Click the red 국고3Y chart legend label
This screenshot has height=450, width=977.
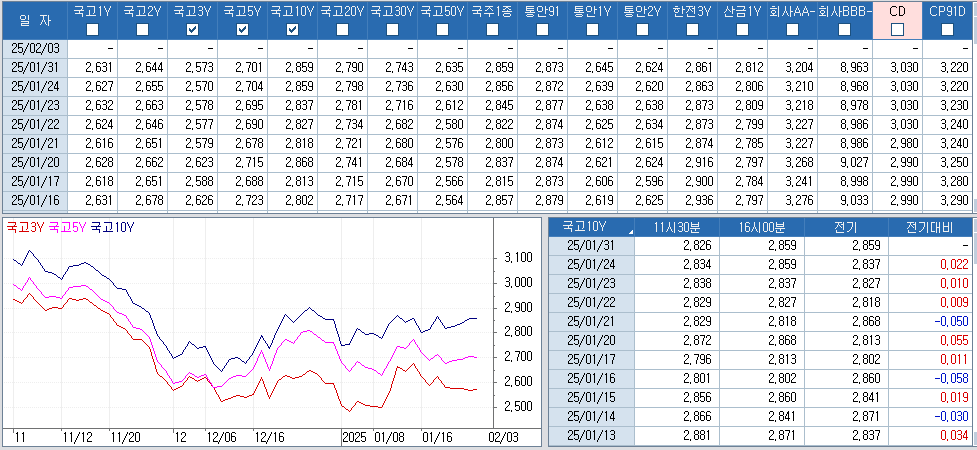(25, 227)
